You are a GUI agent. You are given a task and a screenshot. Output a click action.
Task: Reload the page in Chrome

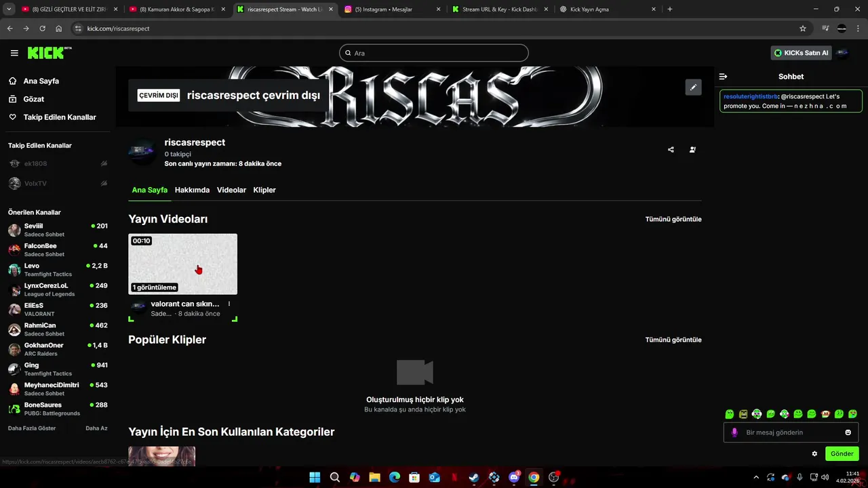[42, 28]
